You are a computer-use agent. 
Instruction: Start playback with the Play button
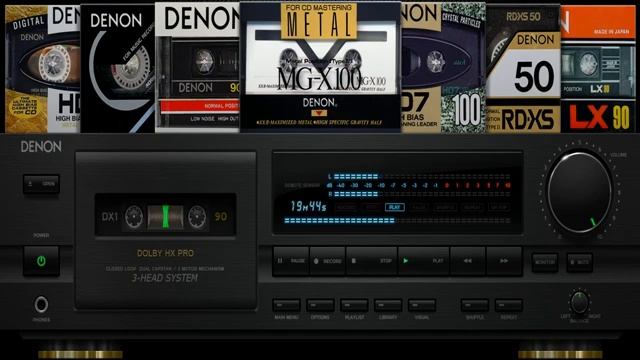point(424,261)
